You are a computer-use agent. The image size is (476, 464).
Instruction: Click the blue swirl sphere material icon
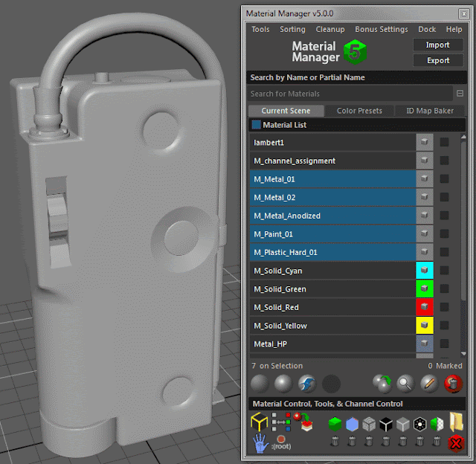pyautogui.click(x=307, y=384)
